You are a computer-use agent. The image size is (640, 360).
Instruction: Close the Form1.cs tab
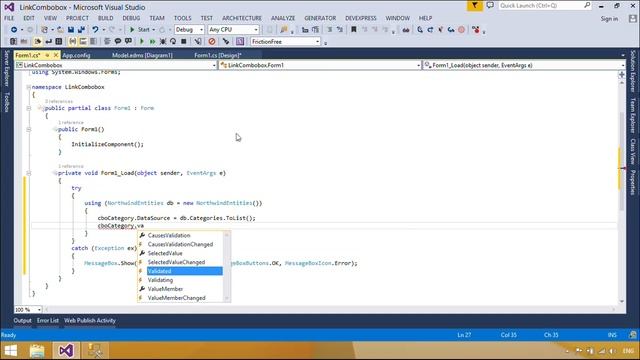pos(56,55)
